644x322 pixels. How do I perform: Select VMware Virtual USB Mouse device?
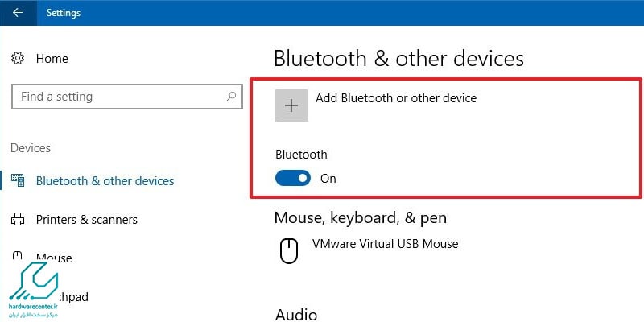(x=386, y=244)
